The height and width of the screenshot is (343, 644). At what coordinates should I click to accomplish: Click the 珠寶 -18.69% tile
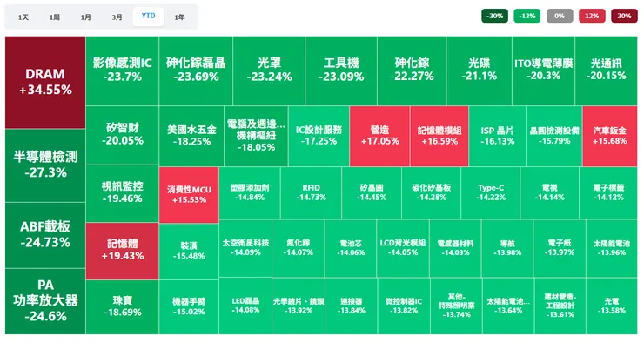[123, 306]
